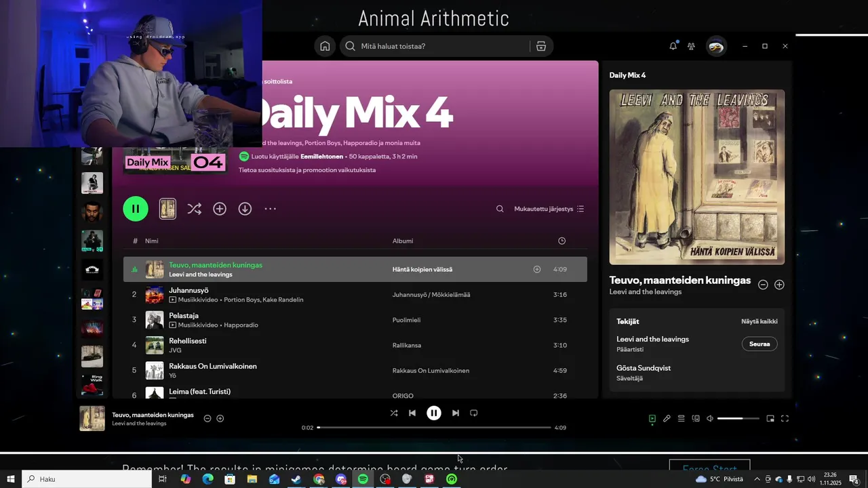Select the track Rehellisesti
Image resolution: width=868 pixels, height=488 pixels.
(x=188, y=341)
